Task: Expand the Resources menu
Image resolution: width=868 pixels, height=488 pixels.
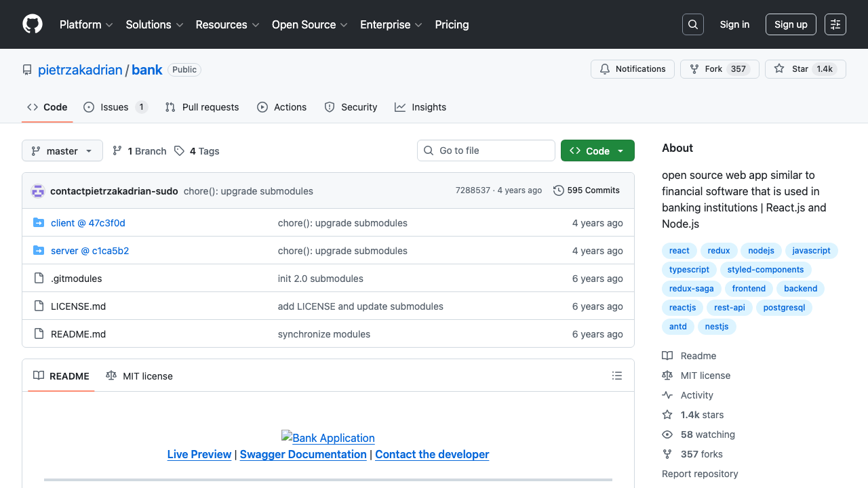Action: (226, 24)
